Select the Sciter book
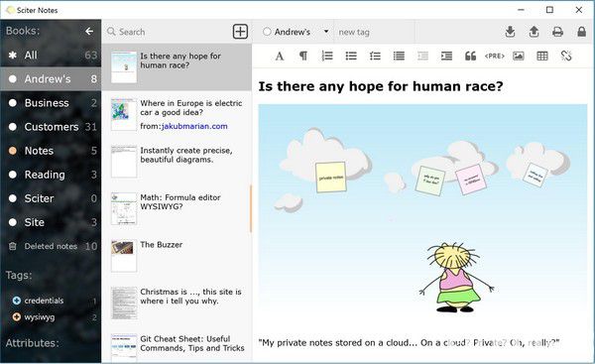 pos(51,198)
